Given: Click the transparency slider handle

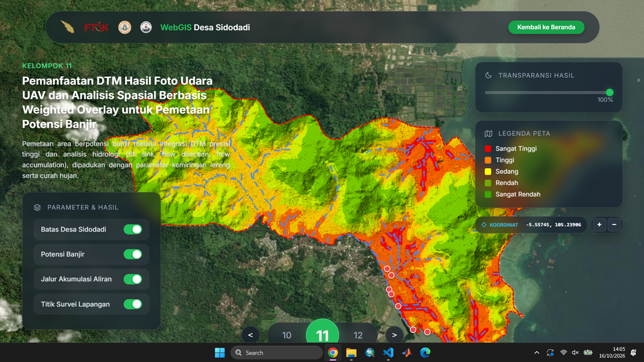Looking at the screenshot, I should pos(609,92).
